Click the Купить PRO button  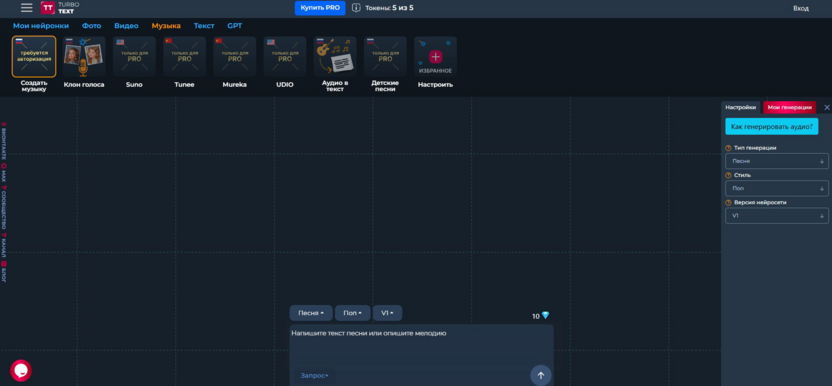pyautogui.click(x=320, y=8)
